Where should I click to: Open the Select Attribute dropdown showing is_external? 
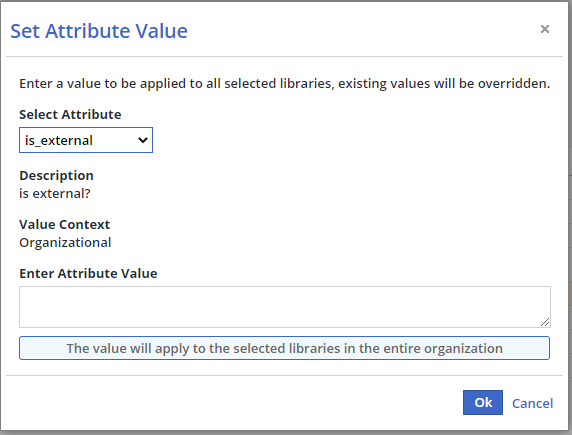coord(86,140)
